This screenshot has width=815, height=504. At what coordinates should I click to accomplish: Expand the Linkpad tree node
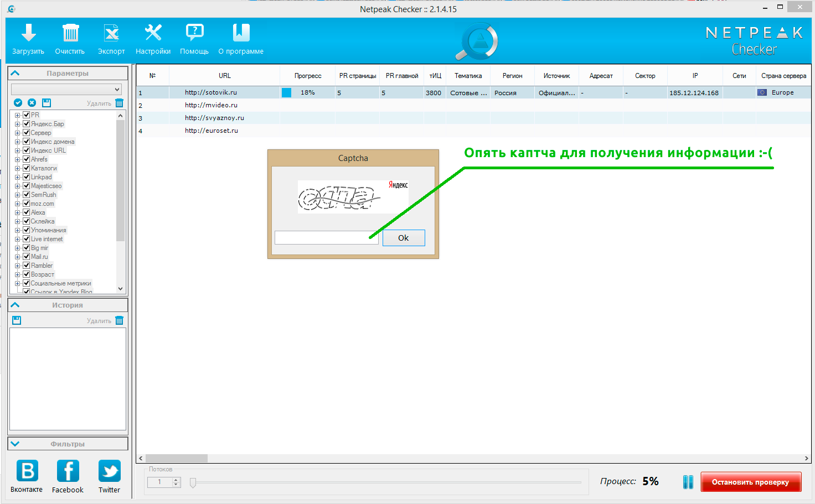tap(17, 177)
